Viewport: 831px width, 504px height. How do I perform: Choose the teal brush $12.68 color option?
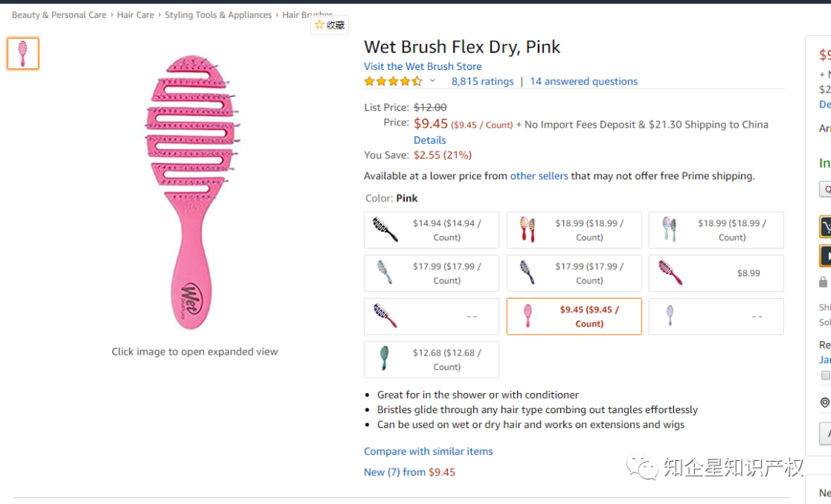tap(431, 359)
